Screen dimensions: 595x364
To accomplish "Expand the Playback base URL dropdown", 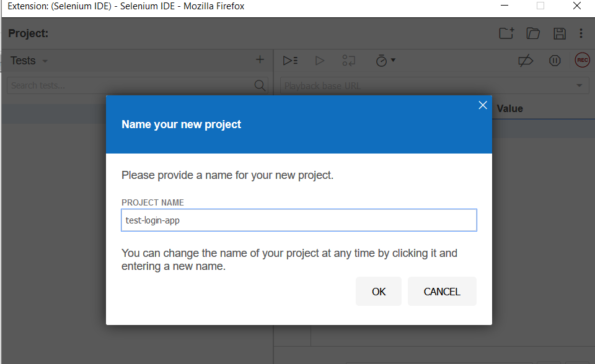I will (x=580, y=85).
